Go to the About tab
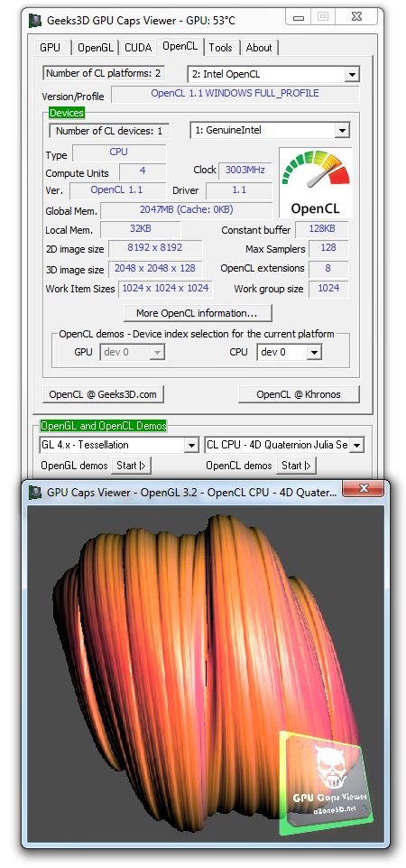The height and width of the screenshot is (868, 406). pos(259,48)
